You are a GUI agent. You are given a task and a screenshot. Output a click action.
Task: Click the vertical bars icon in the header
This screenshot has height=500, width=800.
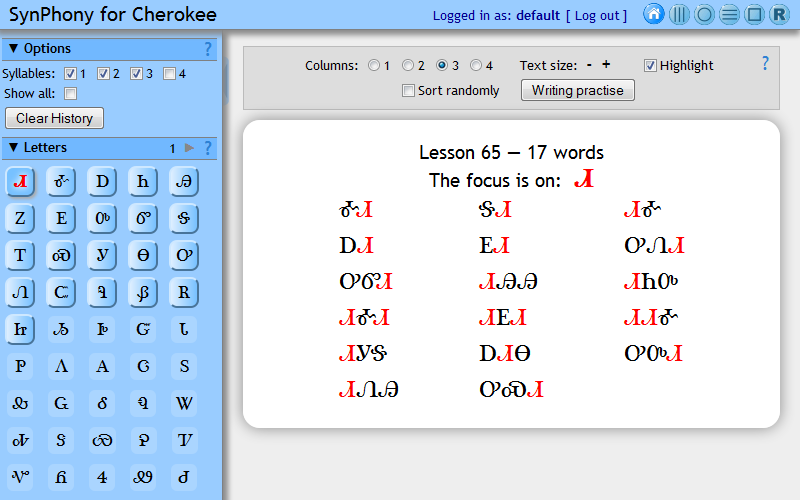point(679,14)
